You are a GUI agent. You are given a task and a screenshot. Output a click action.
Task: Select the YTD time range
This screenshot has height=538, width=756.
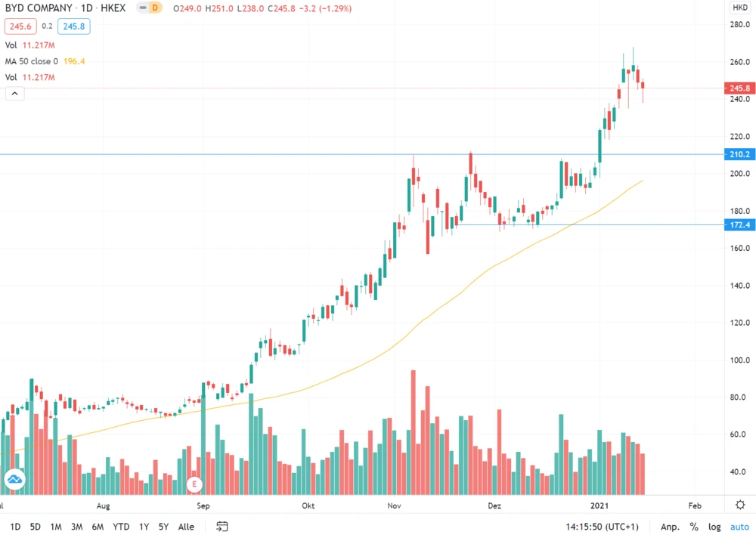coord(121,527)
